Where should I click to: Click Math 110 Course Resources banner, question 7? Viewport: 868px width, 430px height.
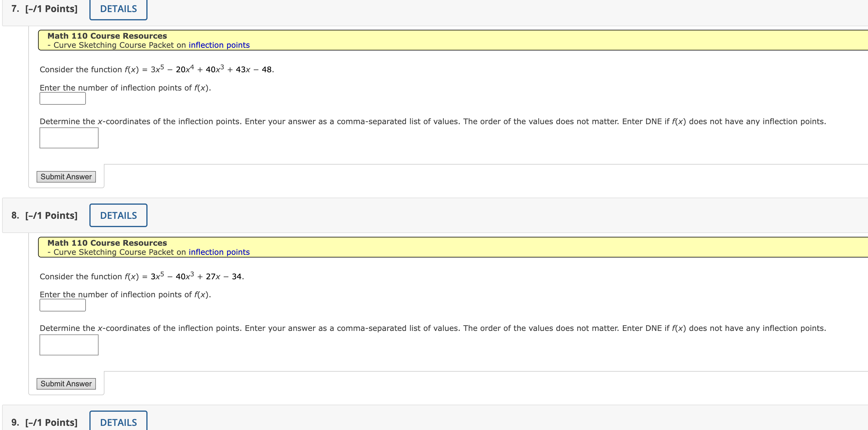click(x=107, y=36)
